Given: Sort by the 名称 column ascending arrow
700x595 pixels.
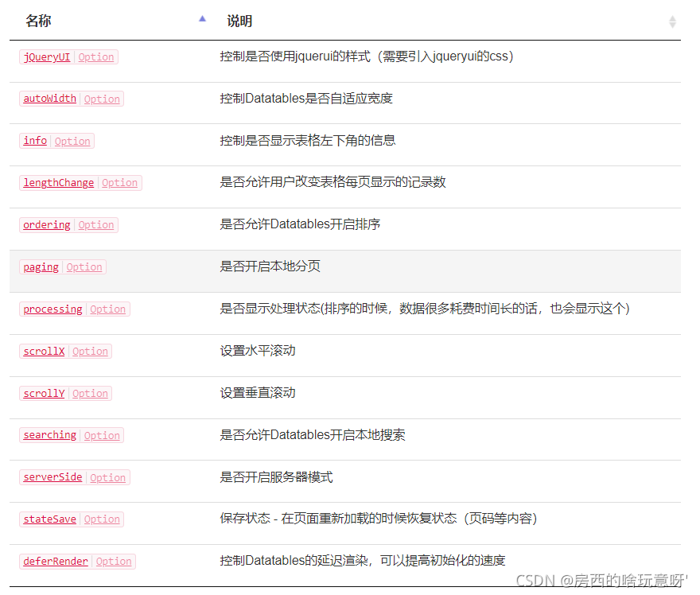Looking at the screenshot, I should (202, 19).
